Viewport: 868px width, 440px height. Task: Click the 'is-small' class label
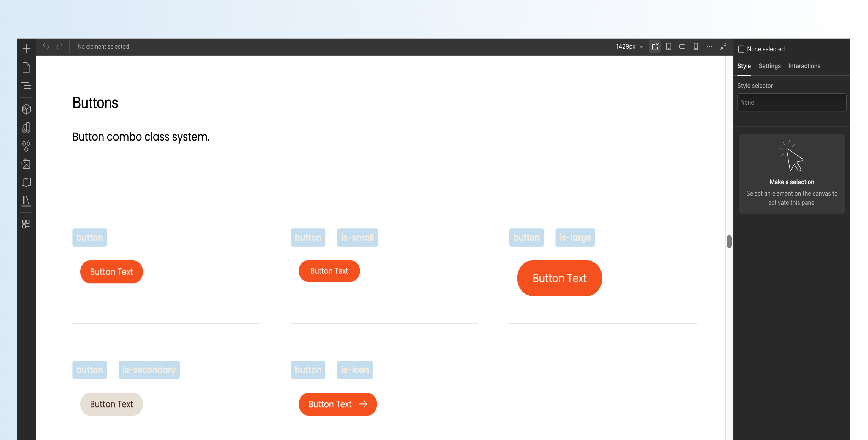point(357,237)
